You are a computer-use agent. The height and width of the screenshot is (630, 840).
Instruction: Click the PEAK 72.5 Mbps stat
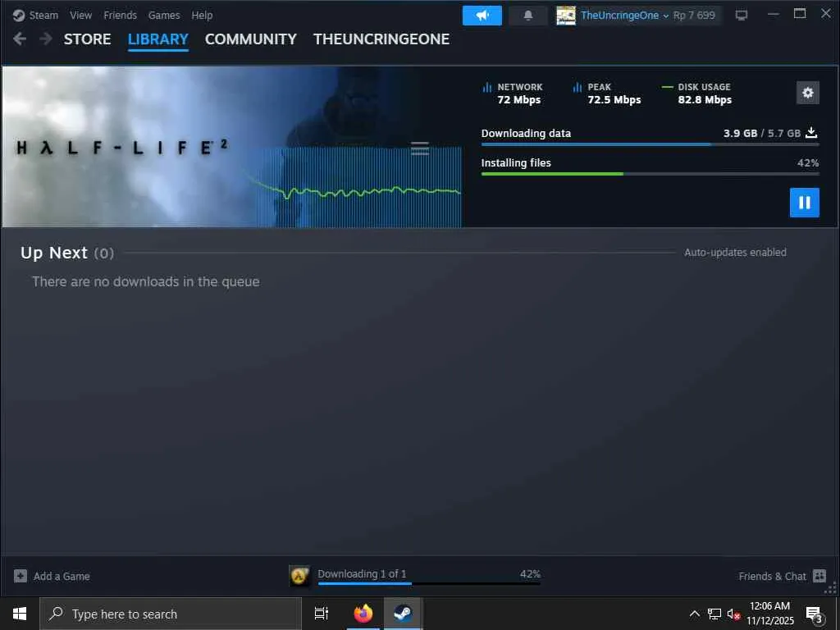[x=606, y=94]
